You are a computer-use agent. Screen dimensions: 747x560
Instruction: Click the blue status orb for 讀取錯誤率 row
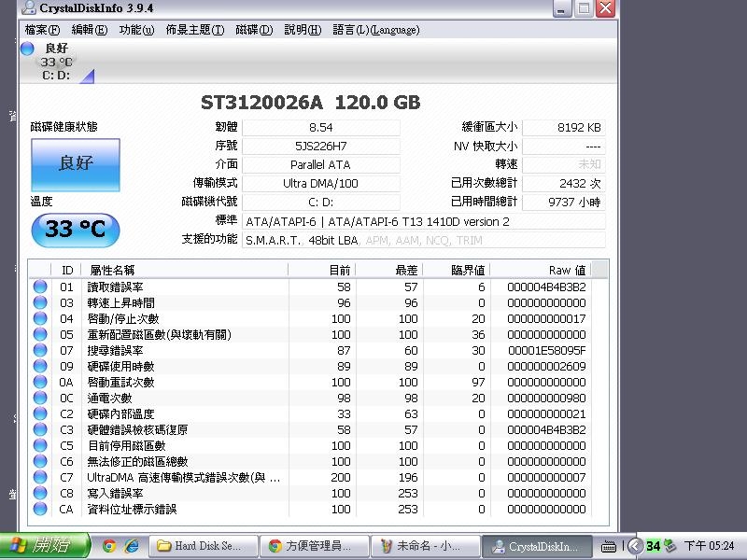[40, 287]
